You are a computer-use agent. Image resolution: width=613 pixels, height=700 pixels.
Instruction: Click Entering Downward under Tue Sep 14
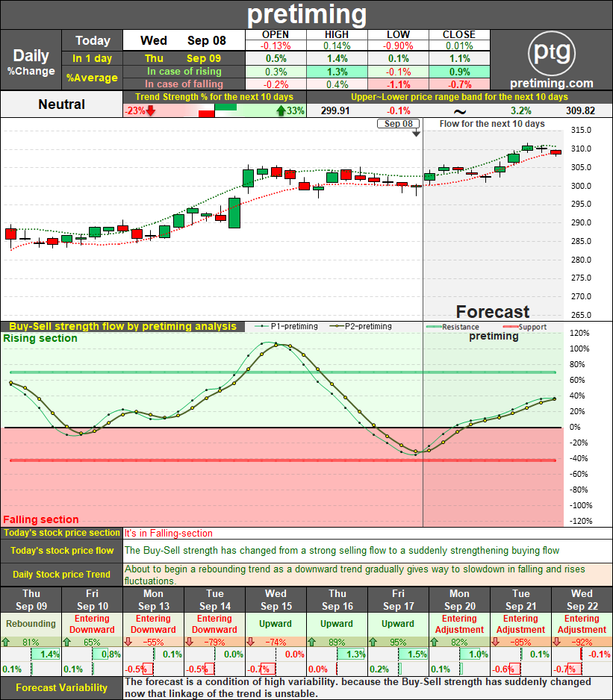214,624
